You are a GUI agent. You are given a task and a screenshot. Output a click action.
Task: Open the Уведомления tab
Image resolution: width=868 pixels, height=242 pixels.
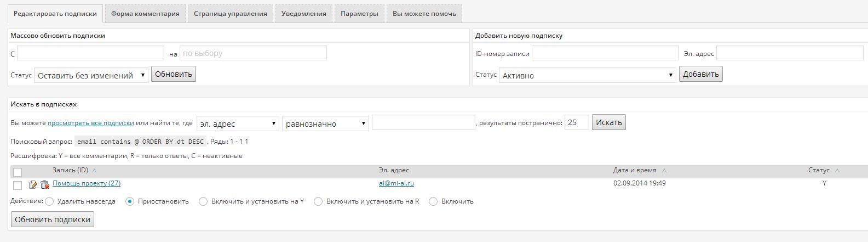click(303, 14)
